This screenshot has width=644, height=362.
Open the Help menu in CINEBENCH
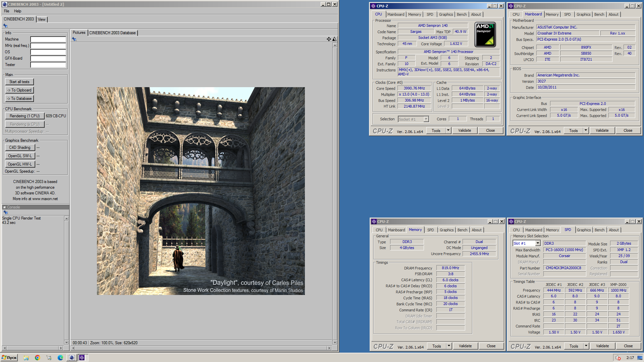[x=18, y=11]
